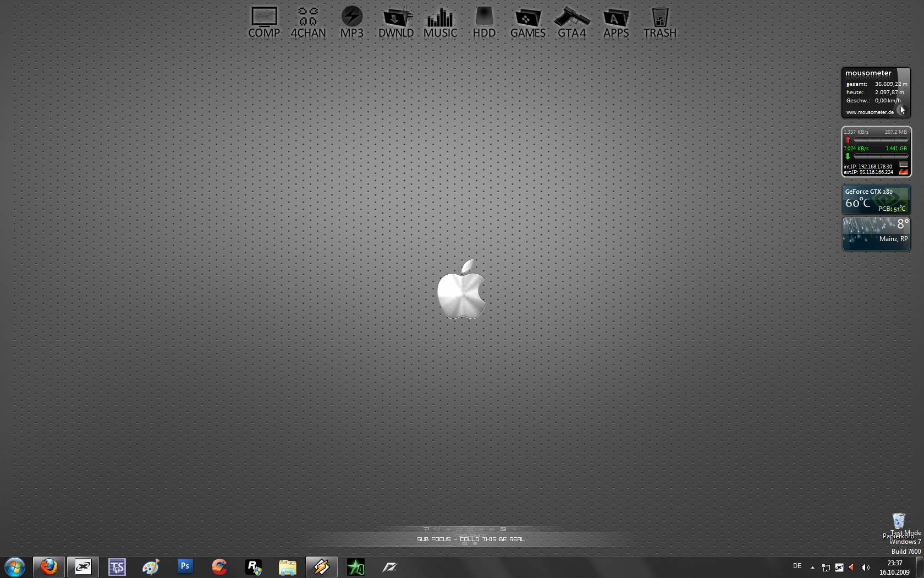Viewport: 924px width, 578px height.
Task: Click the mousometer gadget title
Action: pyautogui.click(x=868, y=73)
